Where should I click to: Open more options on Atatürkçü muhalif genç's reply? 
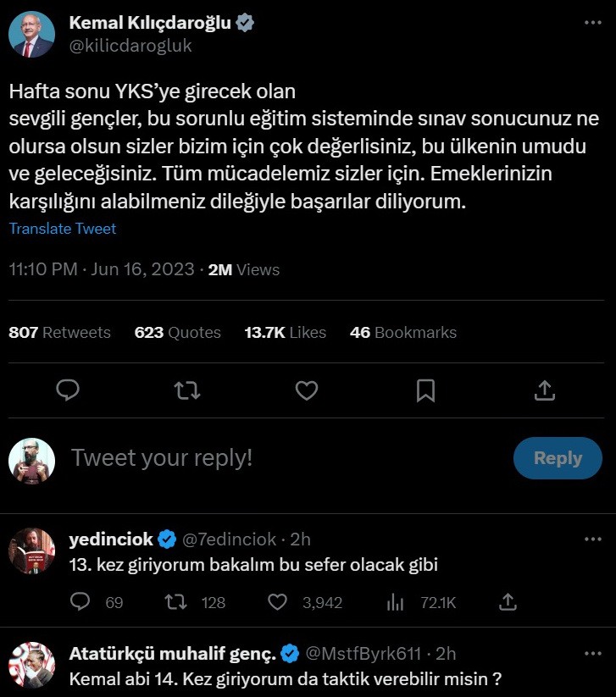(x=593, y=653)
